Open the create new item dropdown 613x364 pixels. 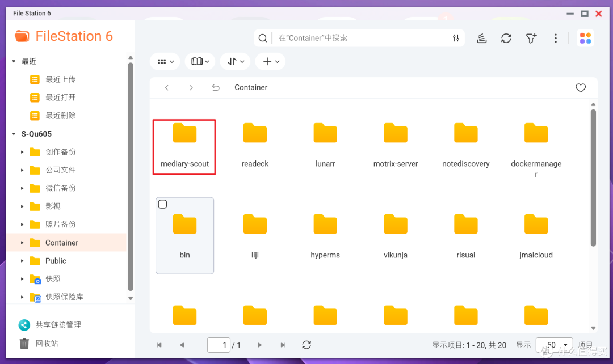pyautogui.click(x=271, y=62)
